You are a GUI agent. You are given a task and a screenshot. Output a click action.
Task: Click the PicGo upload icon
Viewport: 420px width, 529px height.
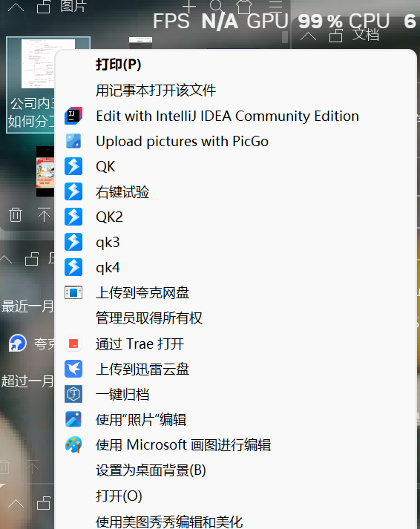[73, 141]
